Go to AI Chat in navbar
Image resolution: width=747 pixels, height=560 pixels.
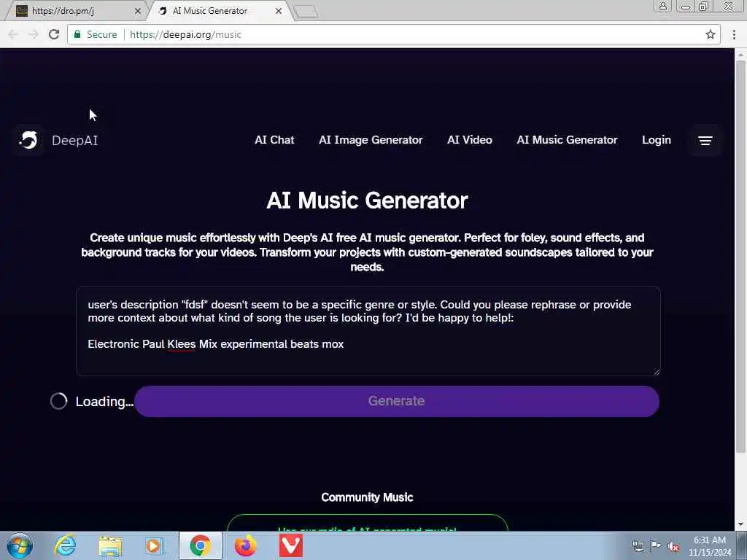tap(274, 140)
